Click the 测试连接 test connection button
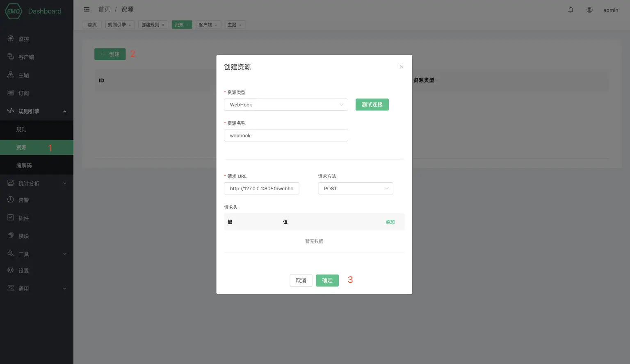 point(372,105)
